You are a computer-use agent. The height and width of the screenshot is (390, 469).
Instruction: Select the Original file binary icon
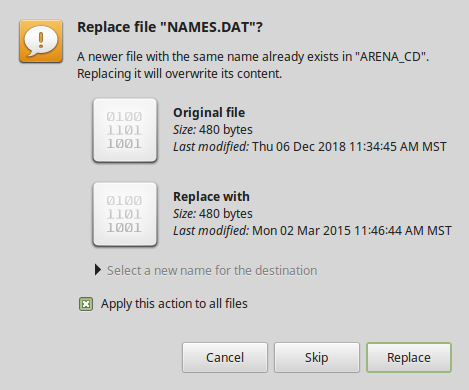click(125, 130)
